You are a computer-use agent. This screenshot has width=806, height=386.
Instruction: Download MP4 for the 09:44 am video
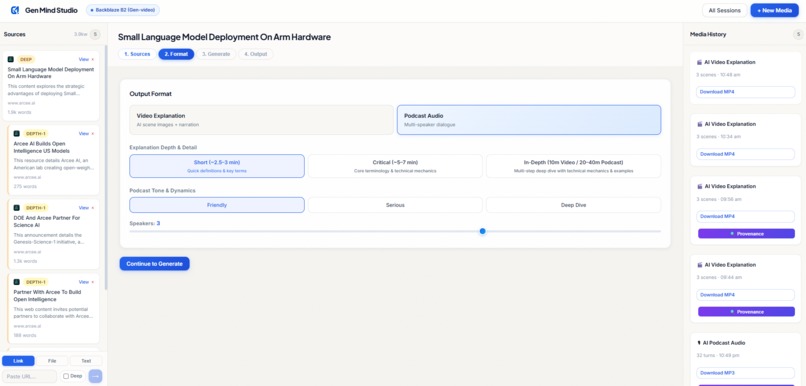(745, 295)
